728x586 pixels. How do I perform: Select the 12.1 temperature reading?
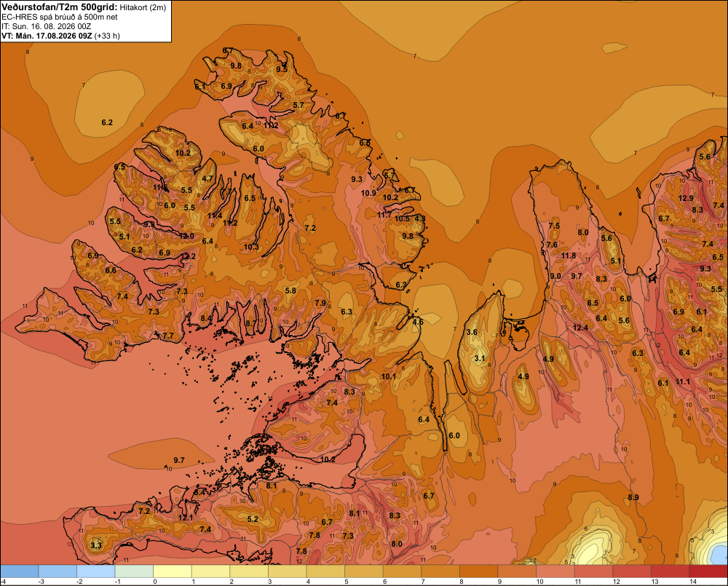[x=186, y=518]
